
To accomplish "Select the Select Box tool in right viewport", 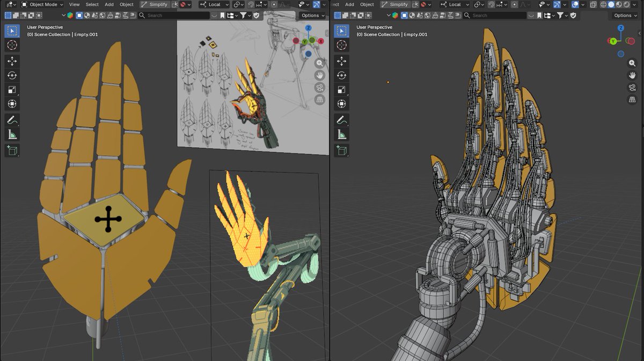I will (341, 31).
